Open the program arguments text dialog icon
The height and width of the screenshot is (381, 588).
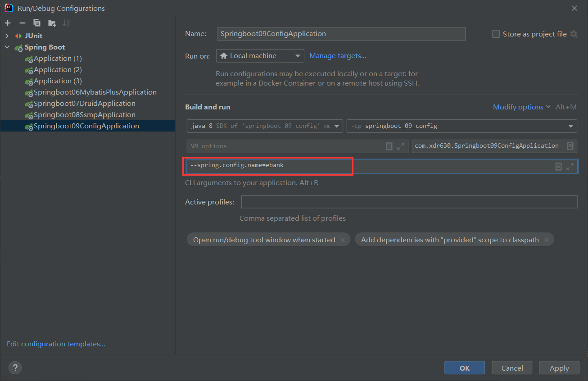coord(558,166)
